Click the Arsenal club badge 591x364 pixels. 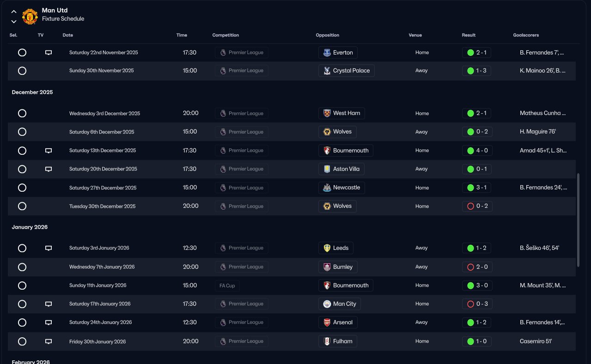tap(327, 322)
